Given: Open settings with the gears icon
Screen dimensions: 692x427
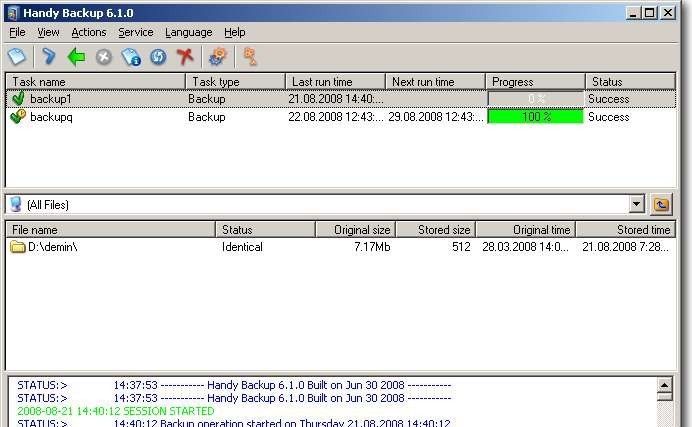Looking at the screenshot, I should tap(218, 56).
